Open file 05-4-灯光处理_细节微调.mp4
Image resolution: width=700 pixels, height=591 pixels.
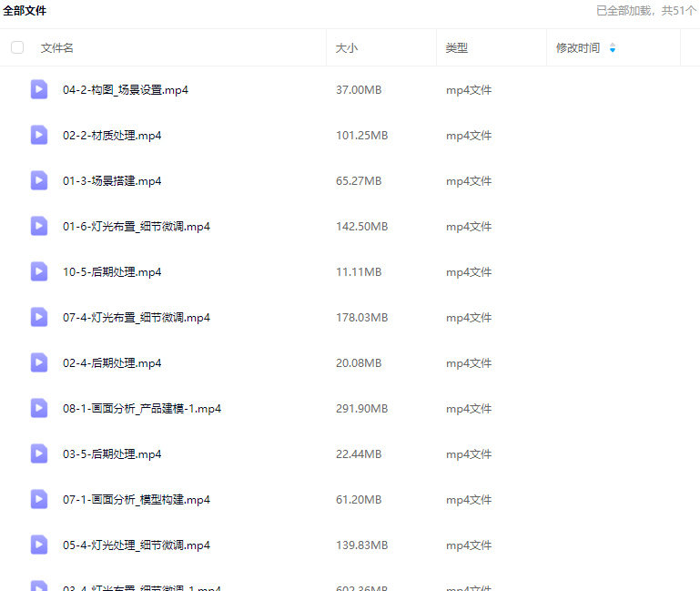[137, 545]
